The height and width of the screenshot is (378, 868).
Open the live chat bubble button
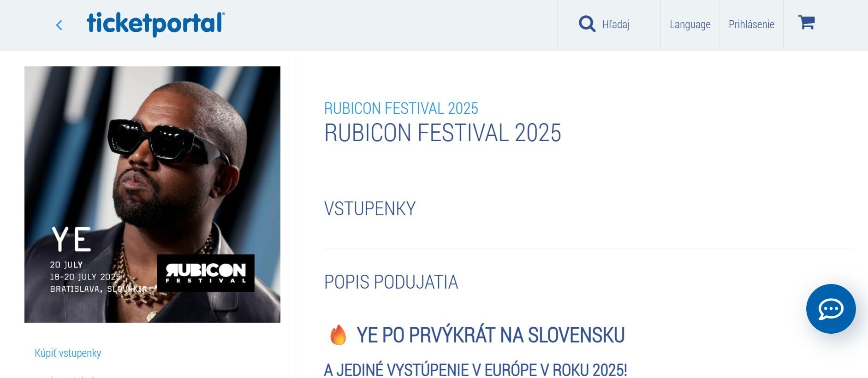[831, 309]
